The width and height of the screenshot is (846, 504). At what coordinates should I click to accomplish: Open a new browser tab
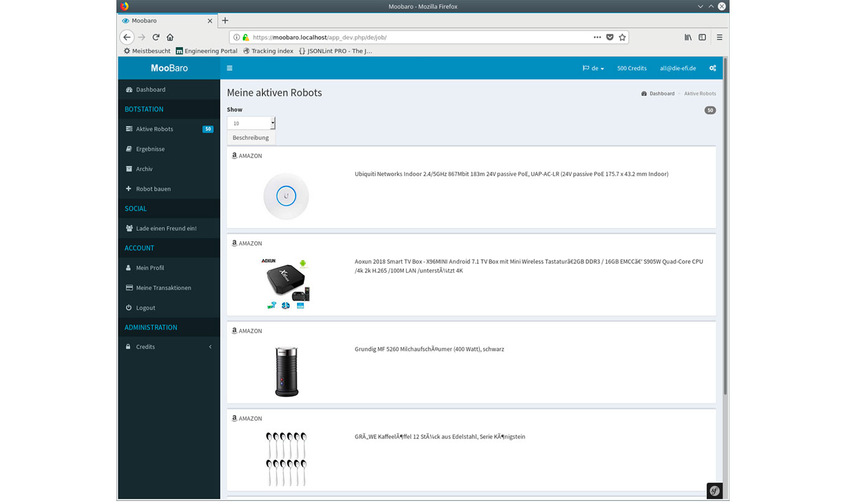coord(225,21)
